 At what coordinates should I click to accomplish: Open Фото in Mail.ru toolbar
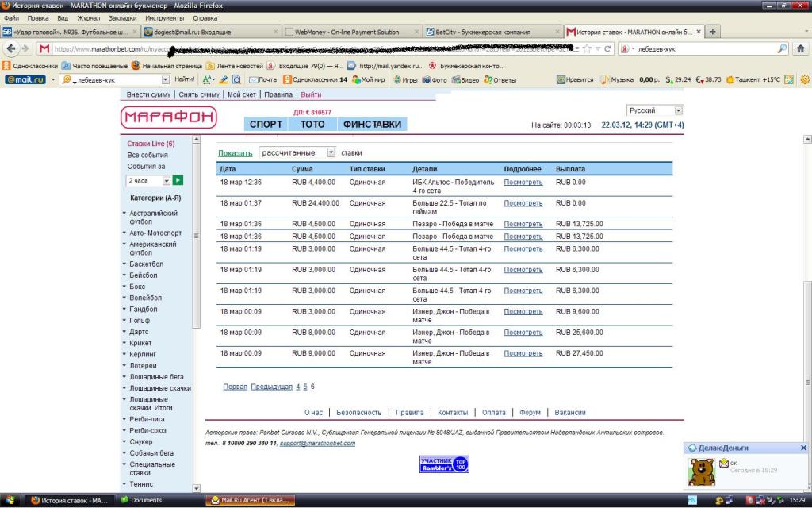coord(434,80)
